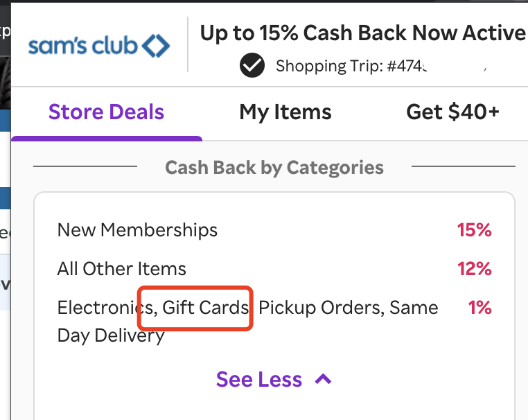
Task: Click the New Memberships category
Action: [x=137, y=230]
